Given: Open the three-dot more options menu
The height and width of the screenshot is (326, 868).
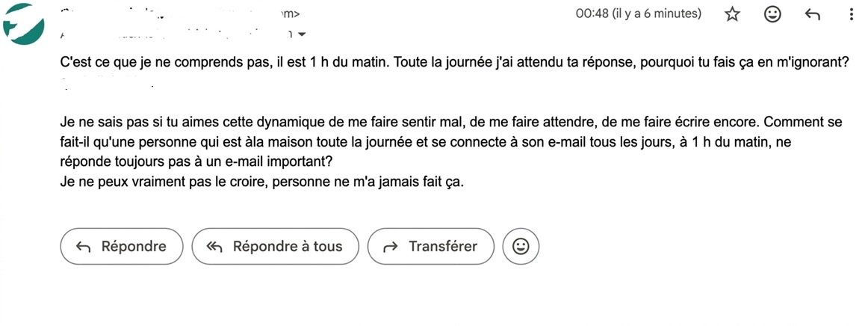Looking at the screenshot, I should click(852, 14).
